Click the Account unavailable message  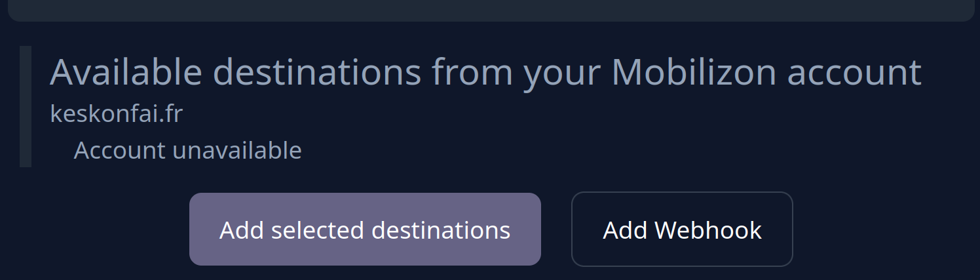187,150
